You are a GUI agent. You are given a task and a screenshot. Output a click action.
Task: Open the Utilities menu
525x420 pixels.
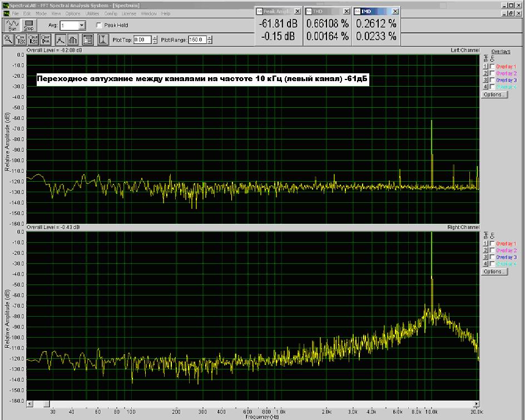pos(92,13)
